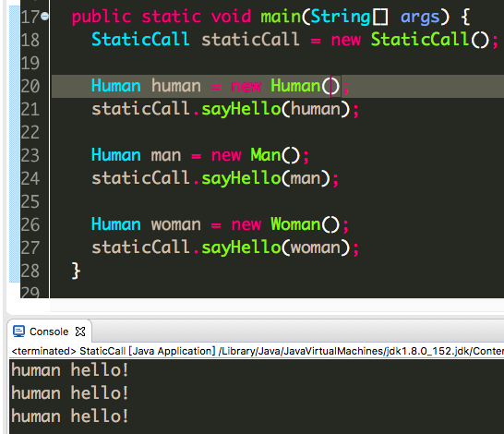Collapse main method at line 17
This screenshot has height=434, width=504.
click(x=44, y=16)
